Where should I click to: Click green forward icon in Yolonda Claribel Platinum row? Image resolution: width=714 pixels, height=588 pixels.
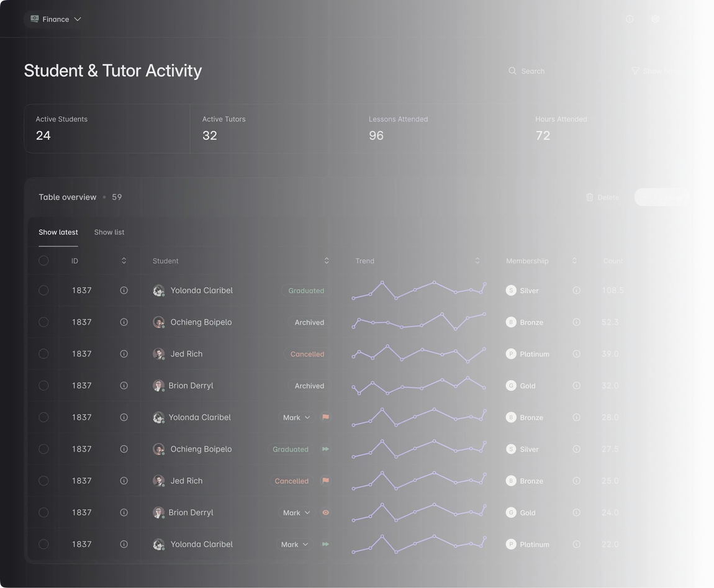(325, 545)
